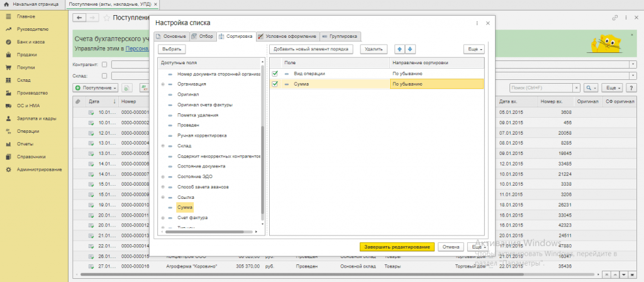Open the Условное оформление tab

click(283, 37)
